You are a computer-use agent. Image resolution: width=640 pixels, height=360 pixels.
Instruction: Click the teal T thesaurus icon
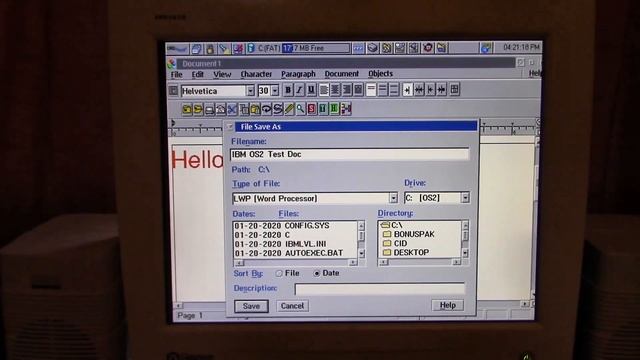pos(323,109)
